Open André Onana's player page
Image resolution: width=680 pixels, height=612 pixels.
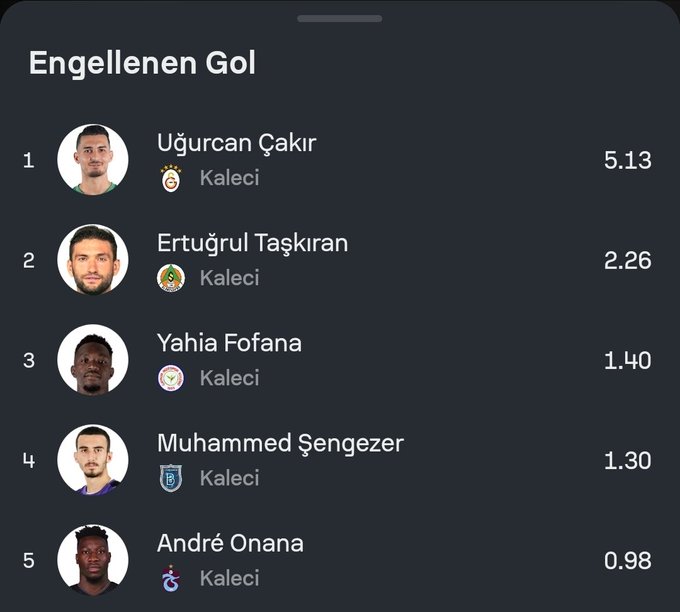(230, 543)
